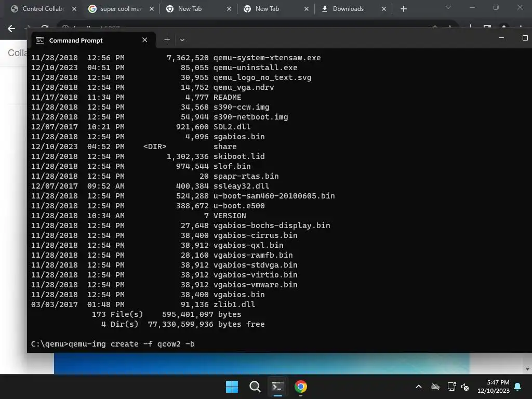Click the VERSION file entry
This screenshot has width=532, height=399.
click(230, 216)
